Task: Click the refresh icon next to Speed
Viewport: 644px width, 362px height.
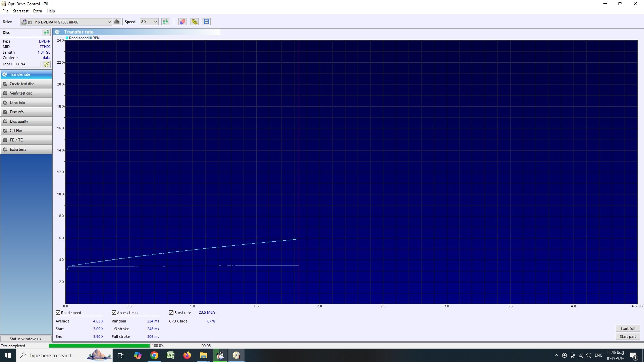Action: pyautogui.click(x=165, y=22)
